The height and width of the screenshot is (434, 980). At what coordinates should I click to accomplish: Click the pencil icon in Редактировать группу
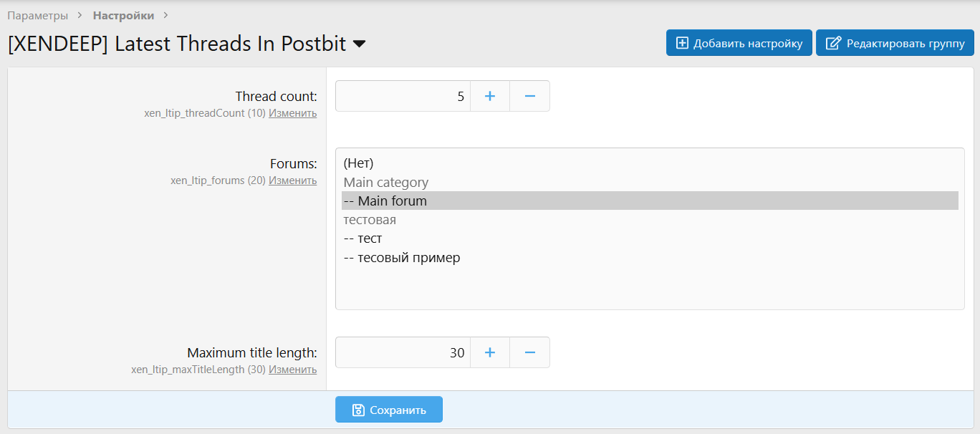click(833, 43)
